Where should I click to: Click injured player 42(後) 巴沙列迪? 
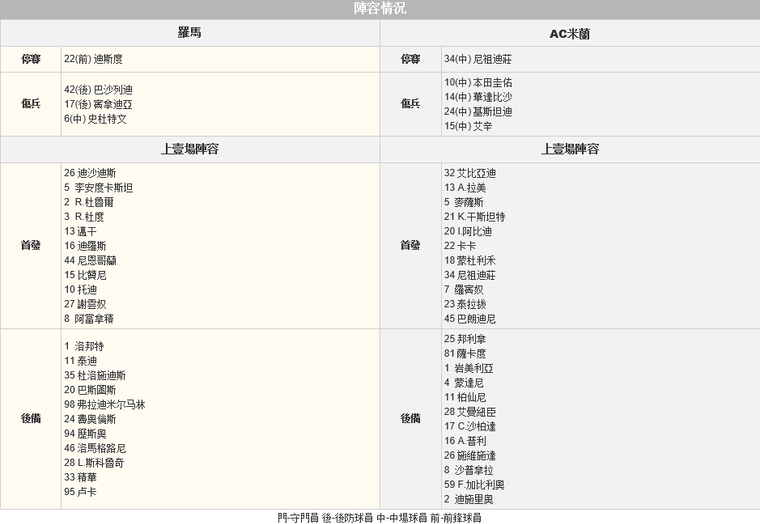point(98,90)
